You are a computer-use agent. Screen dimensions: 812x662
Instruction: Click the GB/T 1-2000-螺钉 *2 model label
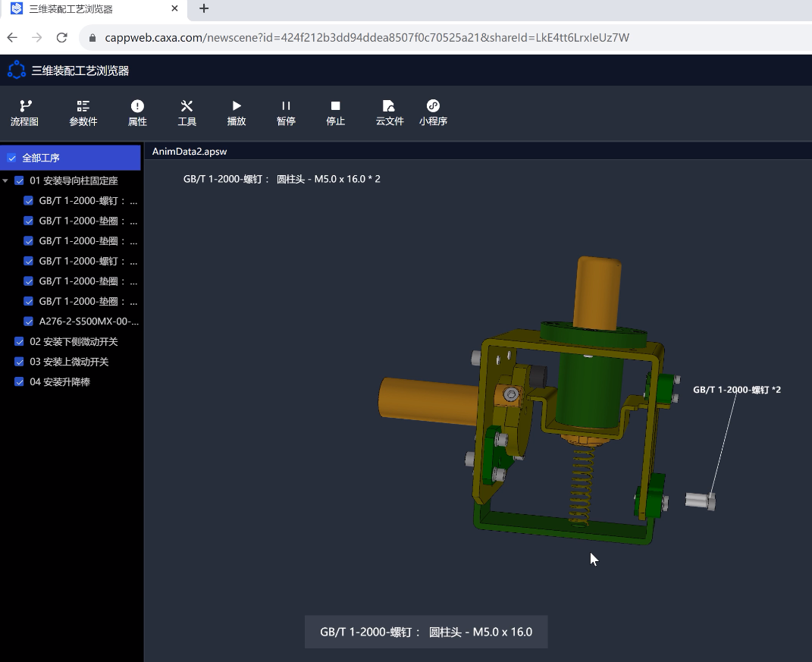[736, 390]
